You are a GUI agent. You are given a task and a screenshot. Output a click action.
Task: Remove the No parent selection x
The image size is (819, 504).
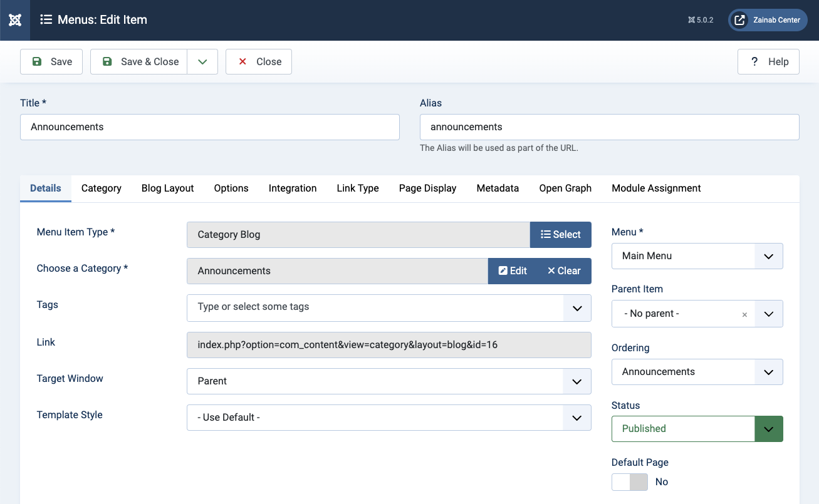click(x=744, y=314)
